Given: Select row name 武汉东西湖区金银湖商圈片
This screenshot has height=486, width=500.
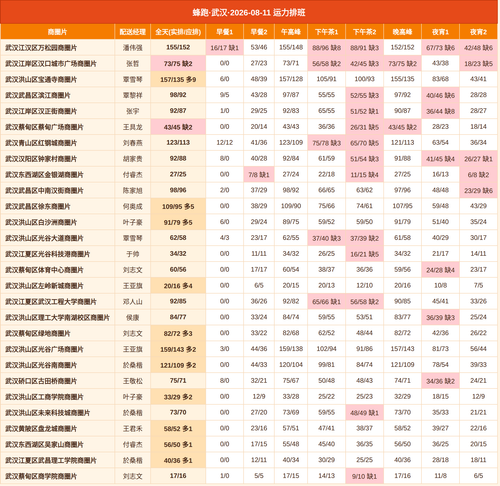Looking at the screenshot, I should pyautogui.click(x=44, y=175).
